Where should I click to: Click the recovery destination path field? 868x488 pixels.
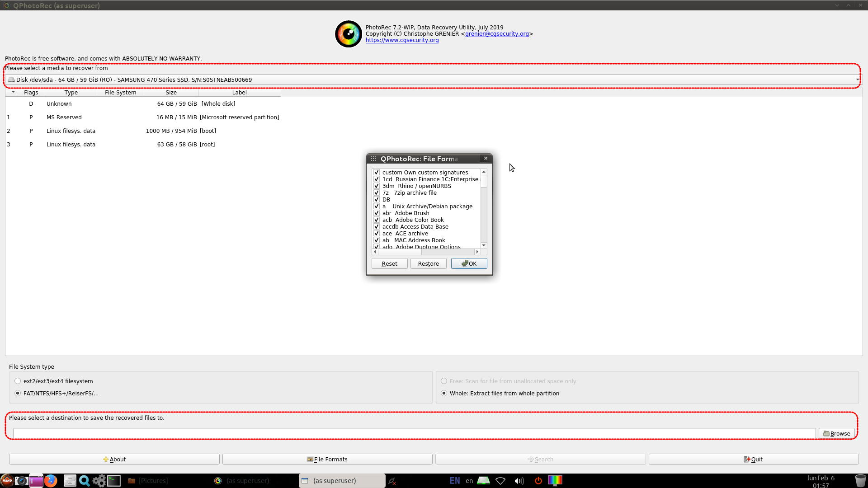click(414, 433)
